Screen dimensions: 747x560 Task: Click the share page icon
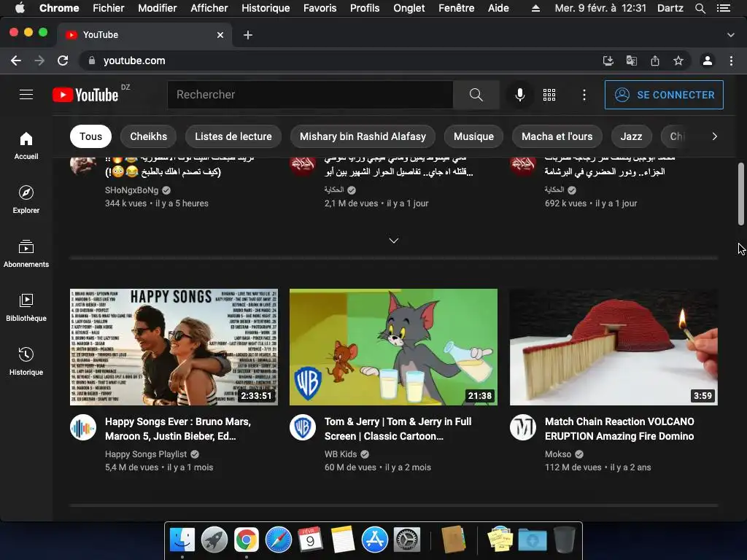tap(655, 61)
